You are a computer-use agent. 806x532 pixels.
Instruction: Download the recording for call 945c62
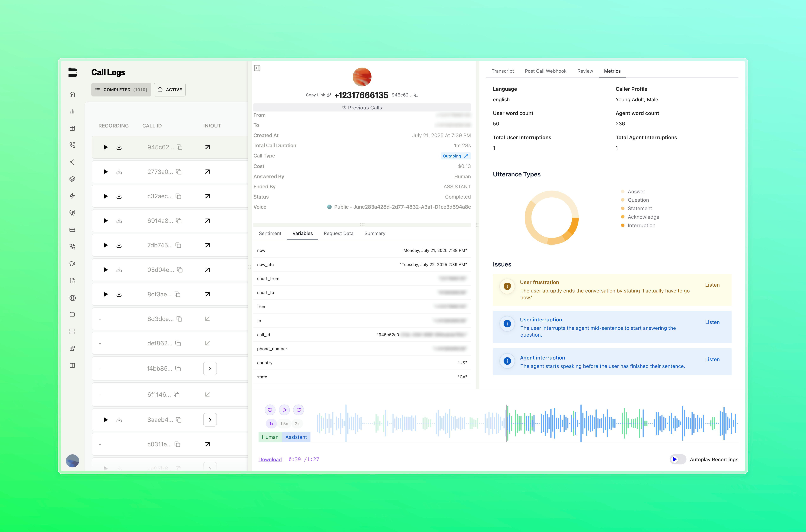119,147
